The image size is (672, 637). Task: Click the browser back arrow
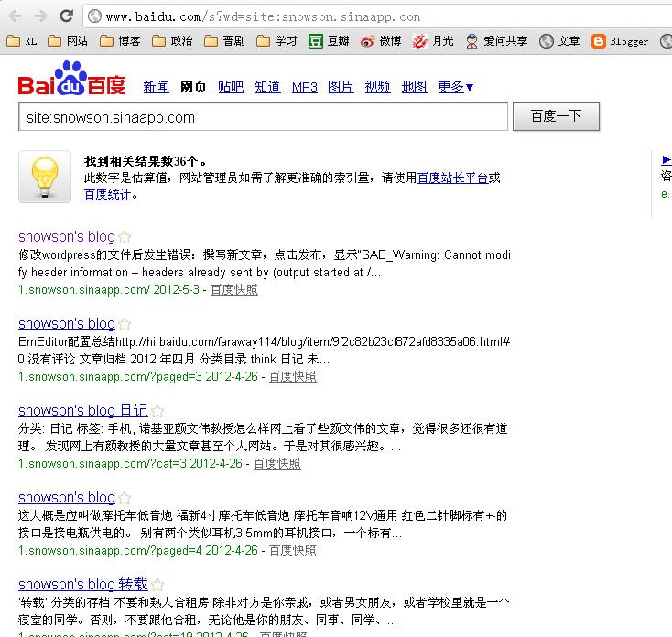(15, 16)
